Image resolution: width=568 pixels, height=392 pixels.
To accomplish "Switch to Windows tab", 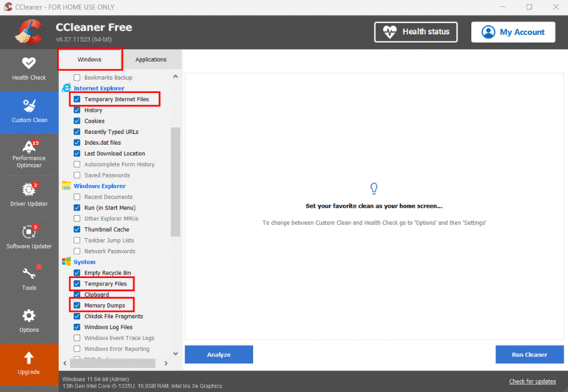I will point(89,59).
